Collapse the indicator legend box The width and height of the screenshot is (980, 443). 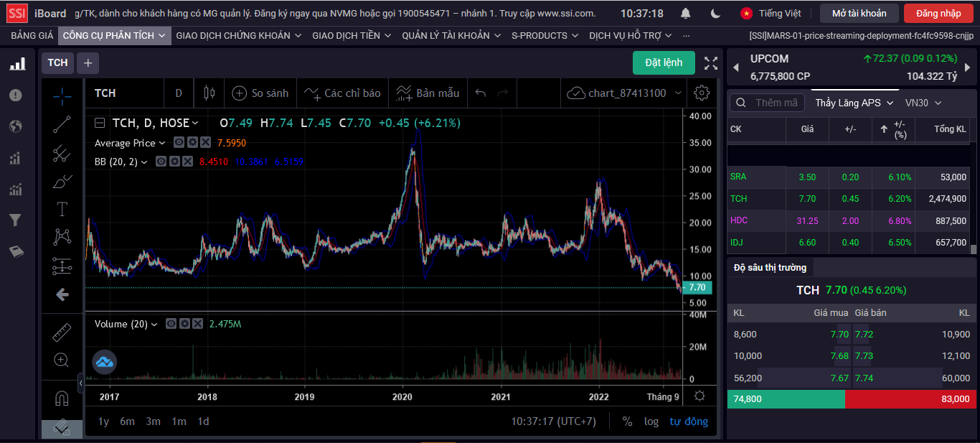[100, 123]
